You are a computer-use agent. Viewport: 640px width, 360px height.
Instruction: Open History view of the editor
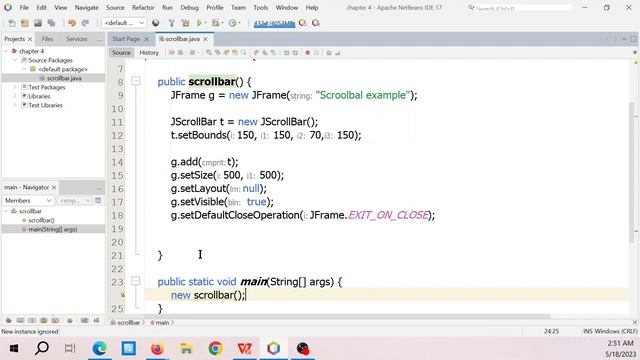[x=149, y=53]
